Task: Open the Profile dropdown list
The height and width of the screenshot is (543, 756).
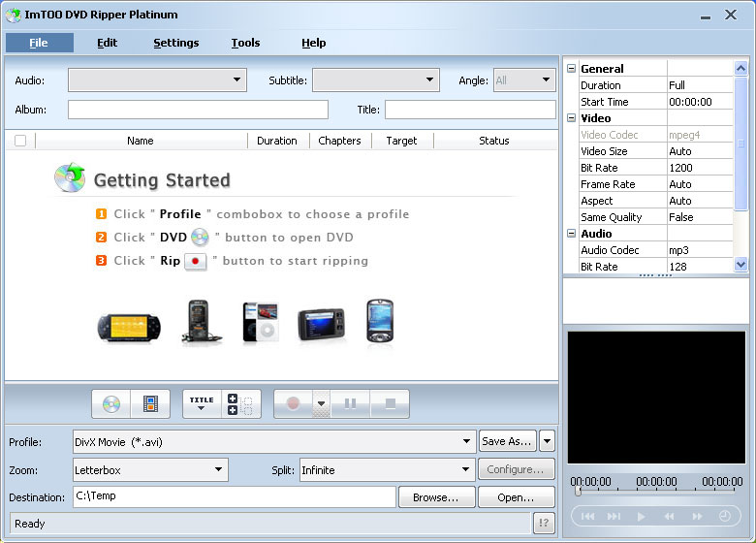Action: pos(468,441)
